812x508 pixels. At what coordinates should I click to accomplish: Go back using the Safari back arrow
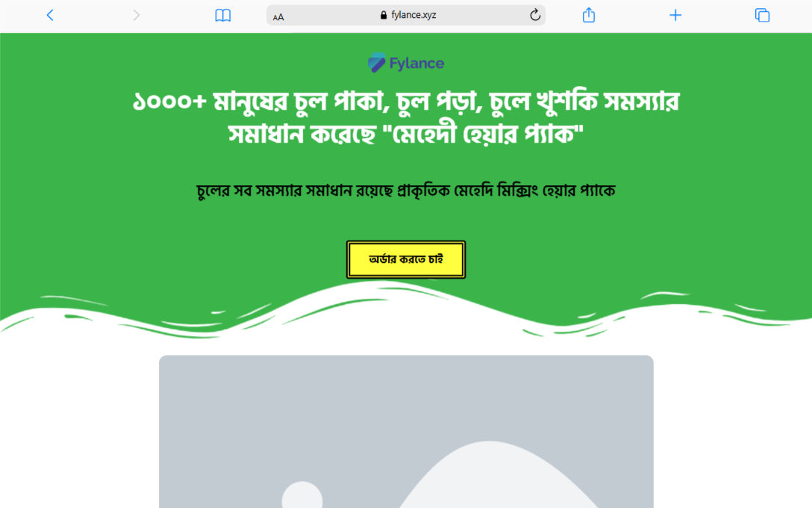click(x=50, y=15)
